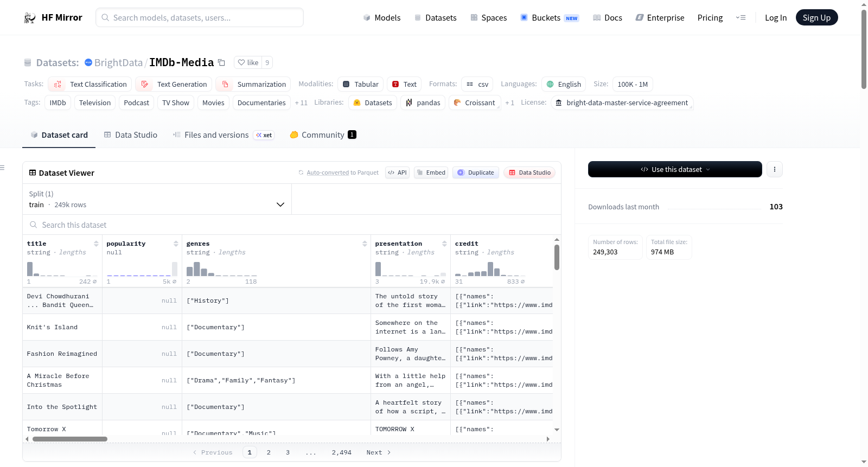Image resolution: width=868 pixels, height=467 pixels.
Task: Go to page 2 of the table
Action: pos(269,452)
